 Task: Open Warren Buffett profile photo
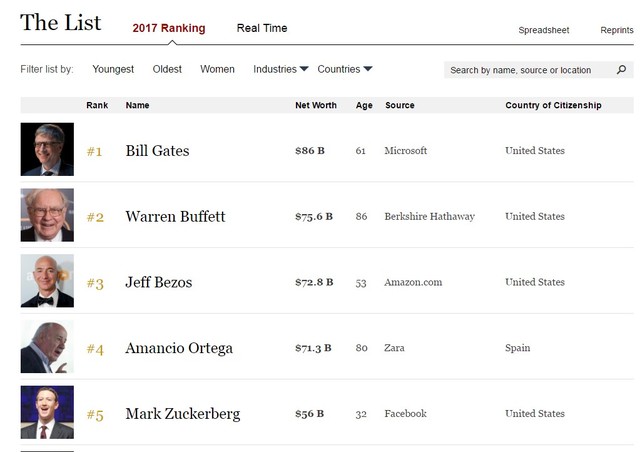coord(47,216)
